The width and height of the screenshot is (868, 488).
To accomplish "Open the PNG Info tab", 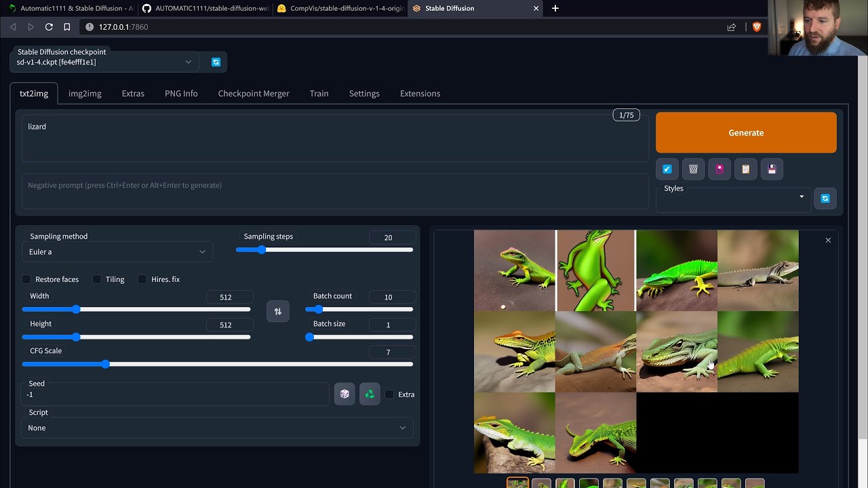I will pyautogui.click(x=181, y=94).
